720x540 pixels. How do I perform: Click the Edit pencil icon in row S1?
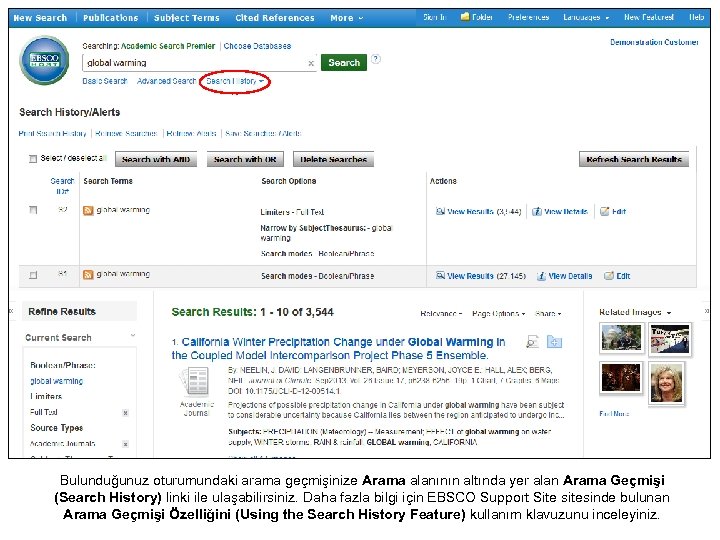(x=609, y=276)
